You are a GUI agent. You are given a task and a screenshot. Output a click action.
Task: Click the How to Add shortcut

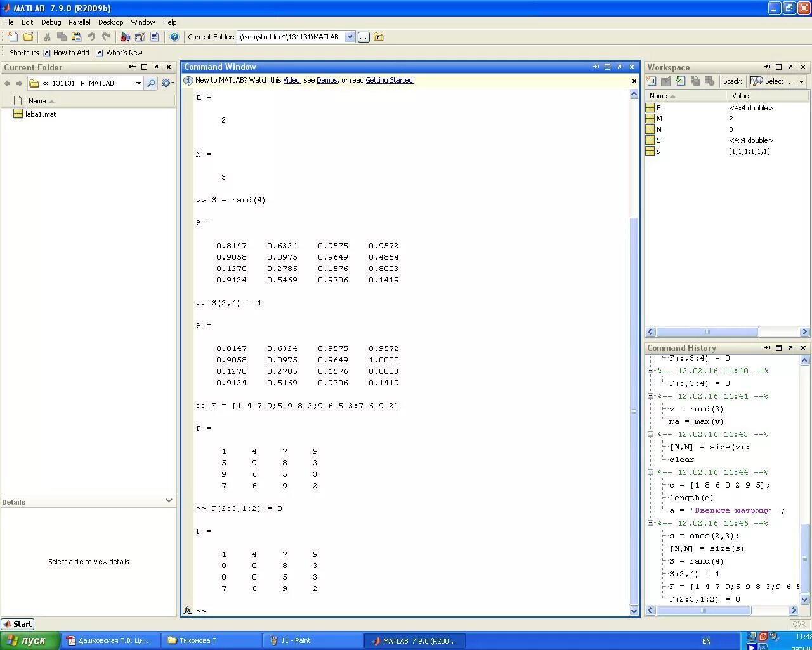[66, 53]
